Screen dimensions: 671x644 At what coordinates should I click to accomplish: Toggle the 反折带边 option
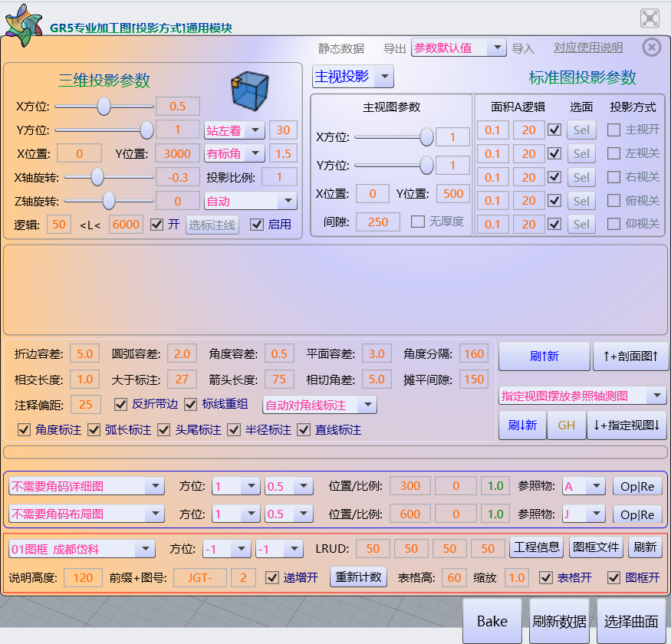click(x=120, y=404)
